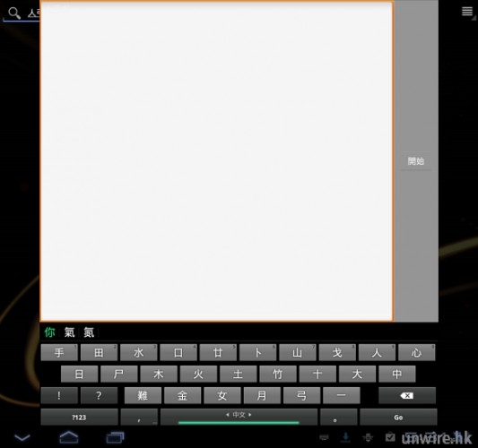This screenshot has width=478, height=448.
Task: Tap the 中 key
Action: coord(397,374)
